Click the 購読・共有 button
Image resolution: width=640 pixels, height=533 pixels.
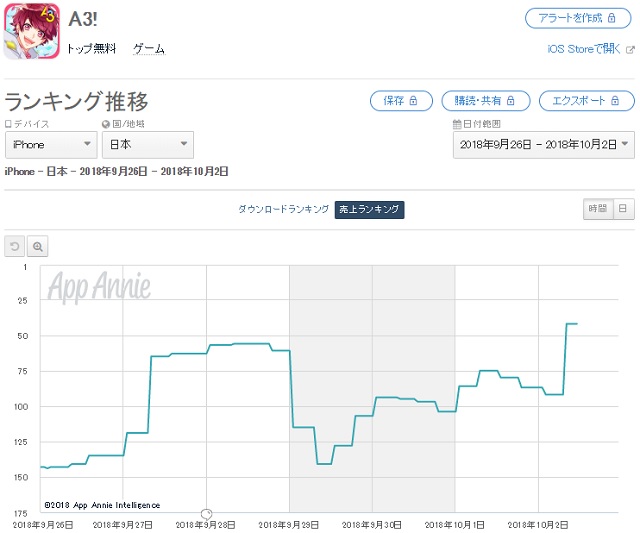coord(485,100)
